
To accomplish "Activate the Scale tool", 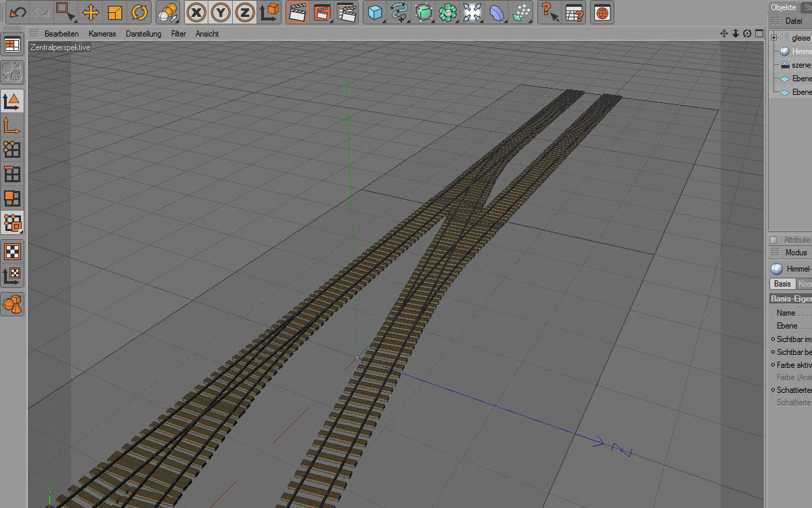I will tap(115, 12).
